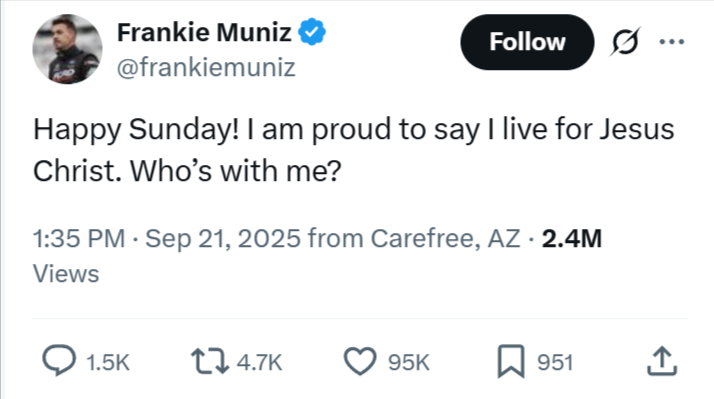Open the @frankiemuniz handle link
The width and height of the screenshot is (714, 399).
click(x=206, y=67)
